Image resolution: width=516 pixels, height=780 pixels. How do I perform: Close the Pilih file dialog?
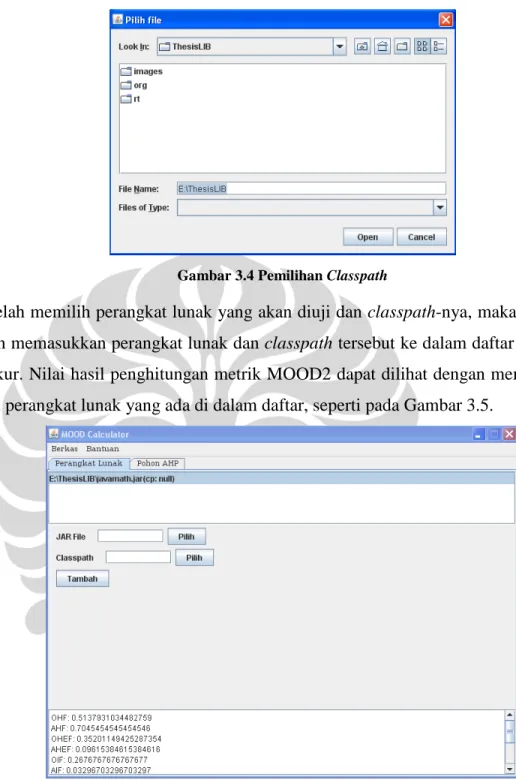(x=445, y=20)
